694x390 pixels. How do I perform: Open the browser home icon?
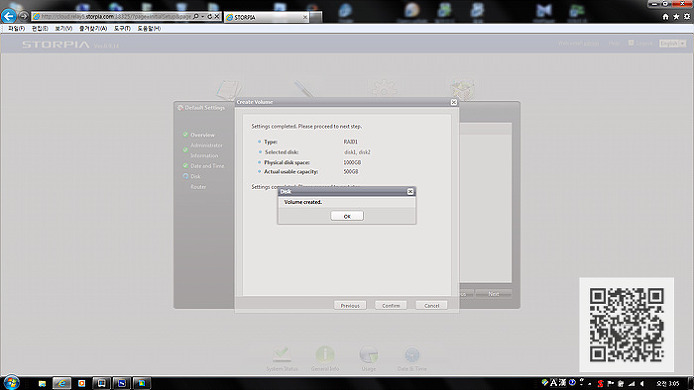point(665,17)
